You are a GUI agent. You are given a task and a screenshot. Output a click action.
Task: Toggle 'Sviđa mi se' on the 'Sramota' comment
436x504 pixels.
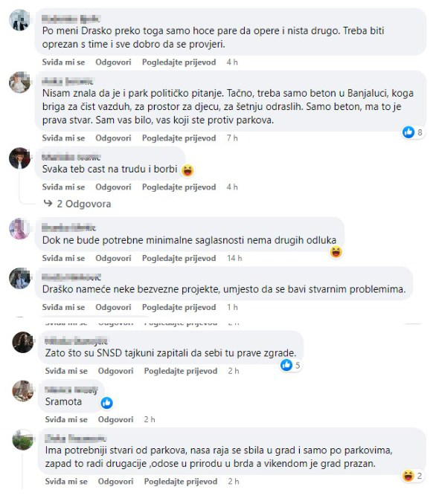(x=66, y=419)
